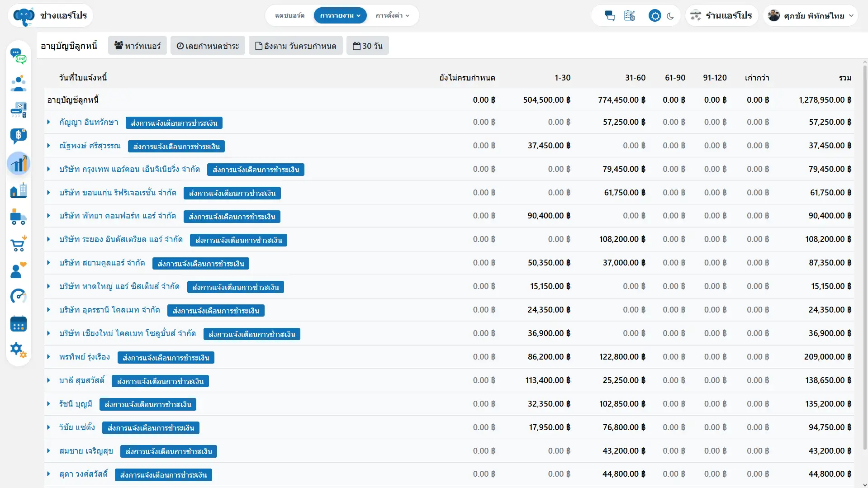Open the การรายงาน menu

(x=340, y=15)
